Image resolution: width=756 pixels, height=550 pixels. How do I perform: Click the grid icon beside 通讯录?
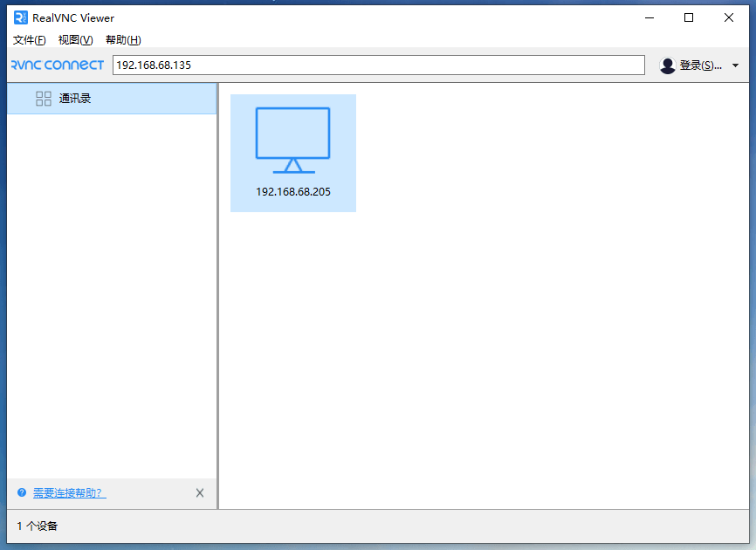pos(44,99)
